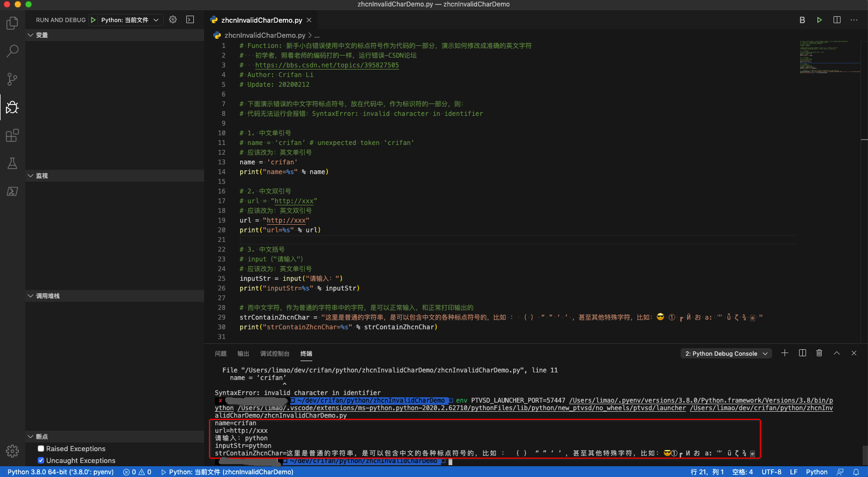Change end-of-line sequence via LF
This screenshot has height=477, width=868.
point(794,472)
